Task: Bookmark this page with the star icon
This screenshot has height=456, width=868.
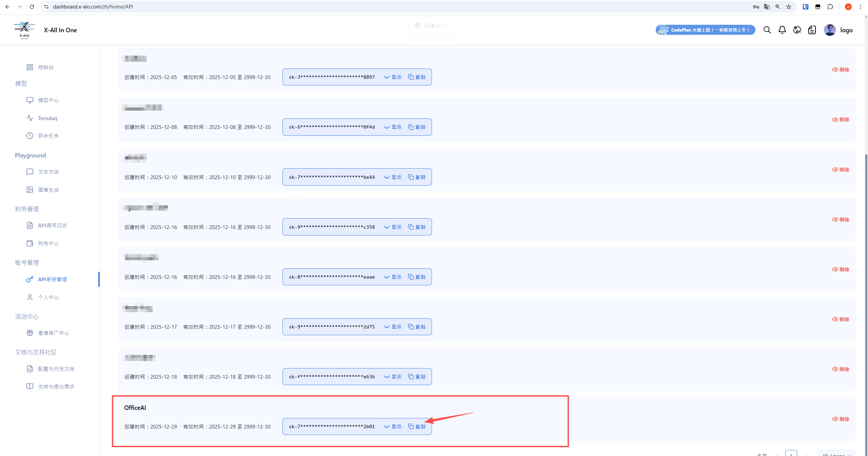Action: click(x=789, y=7)
